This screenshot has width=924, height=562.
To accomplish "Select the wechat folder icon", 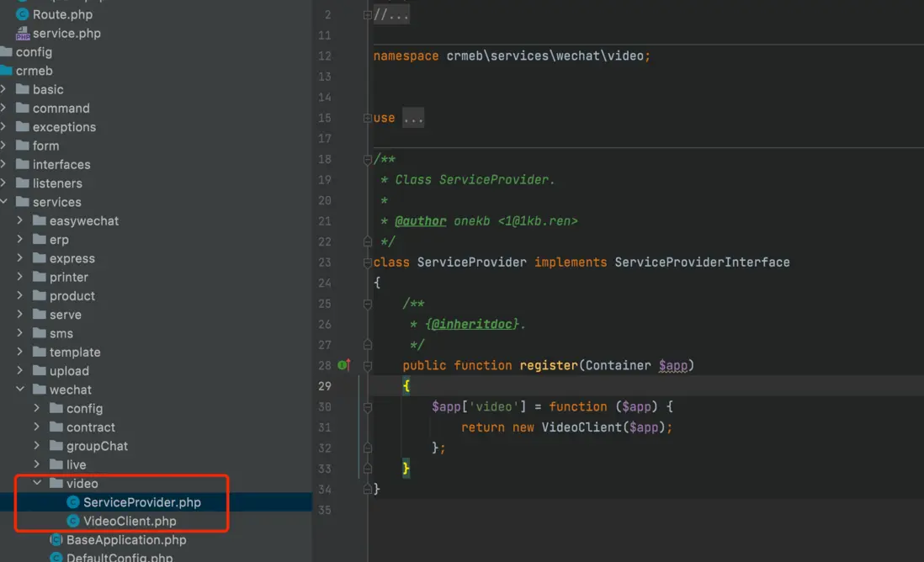I will pyautogui.click(x=40, y=389).
